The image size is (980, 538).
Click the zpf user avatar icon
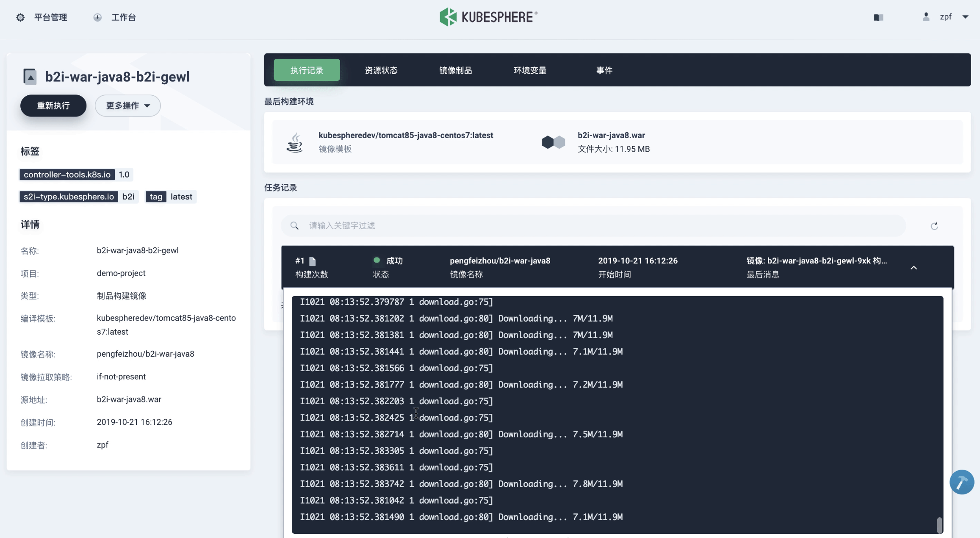tap(926, 17)
